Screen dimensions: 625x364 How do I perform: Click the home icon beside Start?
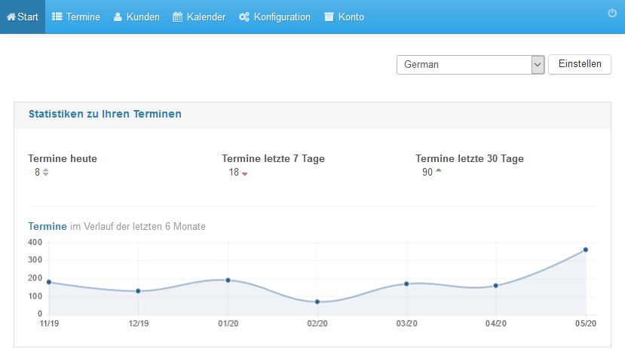(x=11, y=17)
